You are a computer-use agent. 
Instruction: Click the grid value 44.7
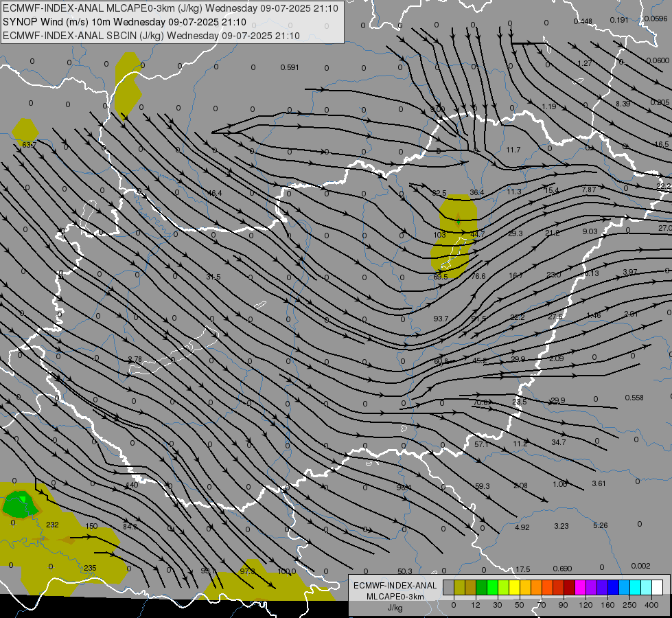pos(478,233)
